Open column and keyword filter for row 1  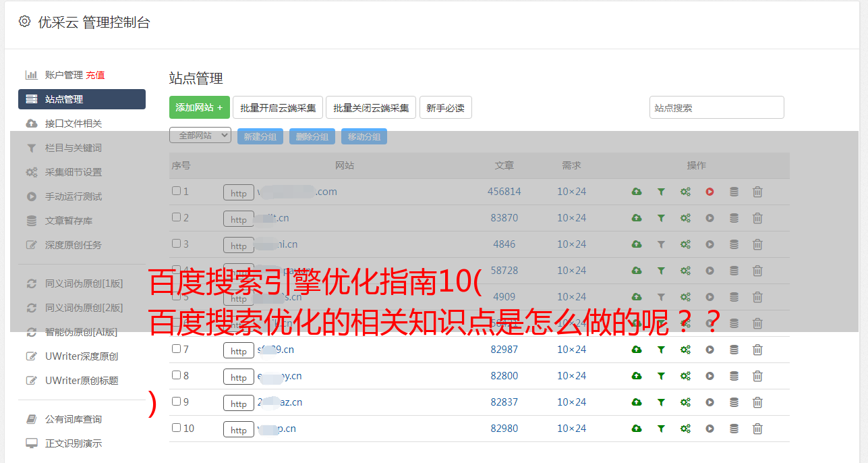(661, 192)
